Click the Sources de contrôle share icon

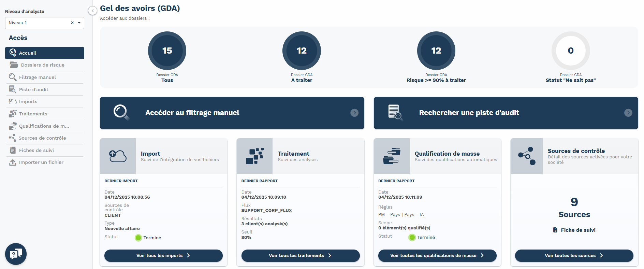click(x=527, y=156)
